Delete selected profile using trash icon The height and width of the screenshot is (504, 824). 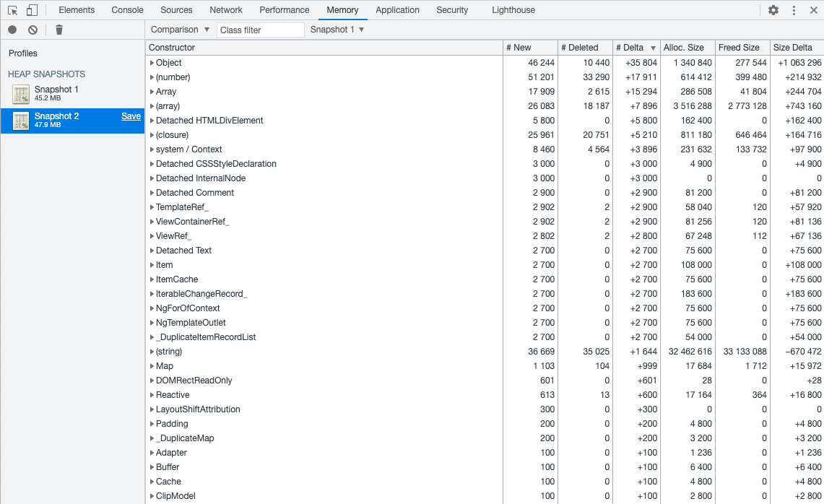[59, 30]
